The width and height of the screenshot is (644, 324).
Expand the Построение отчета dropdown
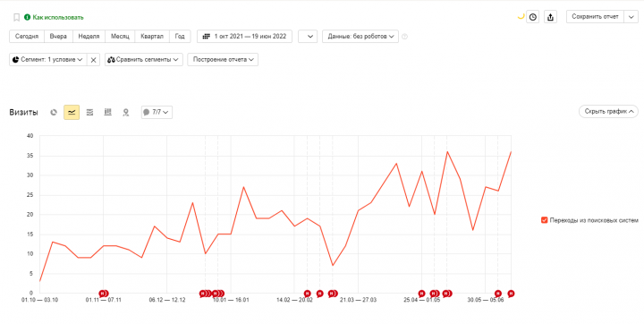coord(223,60)
